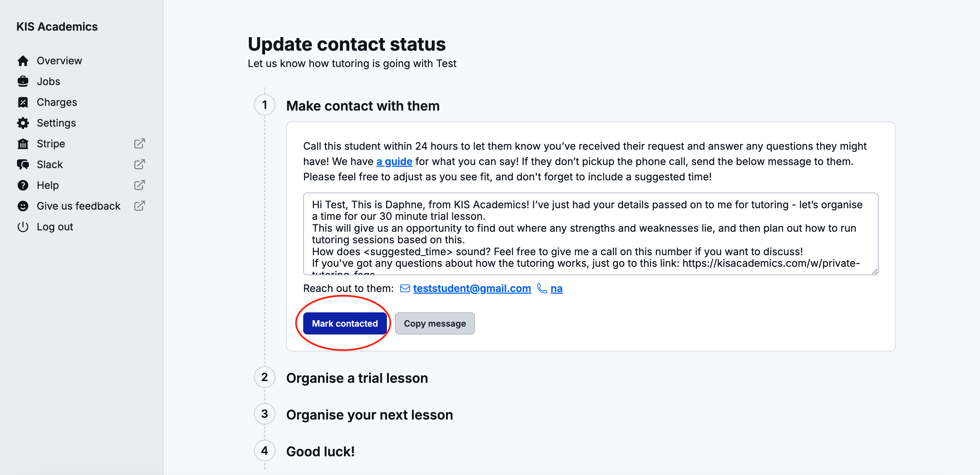
Task: Click the Slack chat bubbles icon
Action: pyautogui.click(x=23, y=164)
